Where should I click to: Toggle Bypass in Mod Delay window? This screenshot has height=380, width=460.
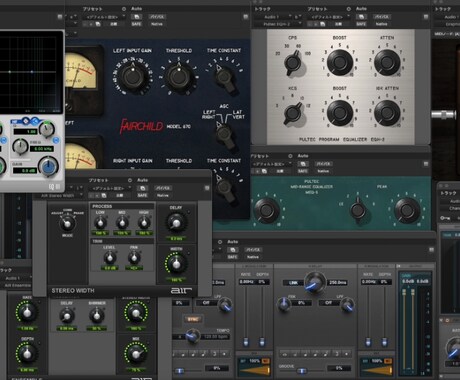point(253,250)
